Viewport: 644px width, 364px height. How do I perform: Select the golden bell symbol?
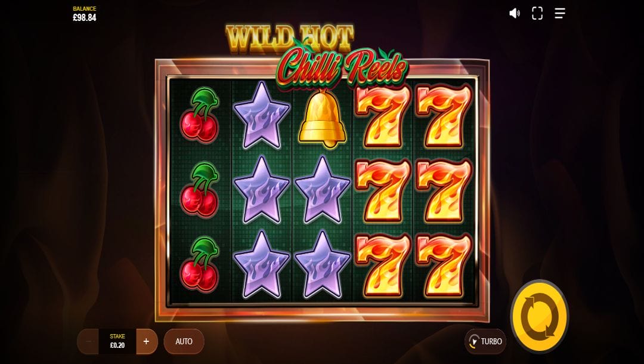coord(323,119)
